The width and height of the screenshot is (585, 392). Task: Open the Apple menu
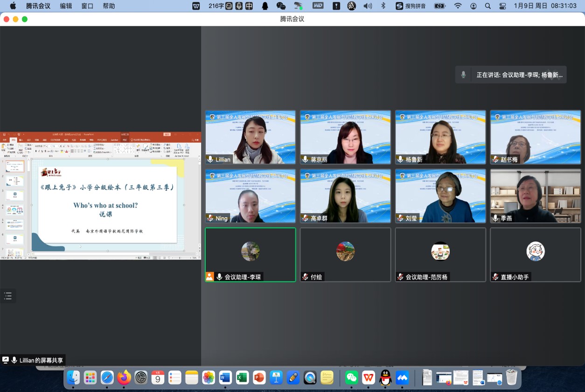coord(13,6)
